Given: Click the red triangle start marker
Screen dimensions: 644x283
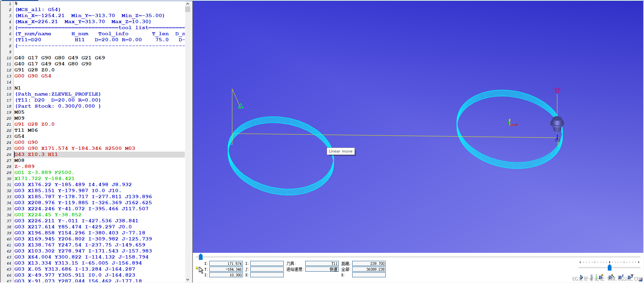Looking at the screenshot, I should click(557, 91).
